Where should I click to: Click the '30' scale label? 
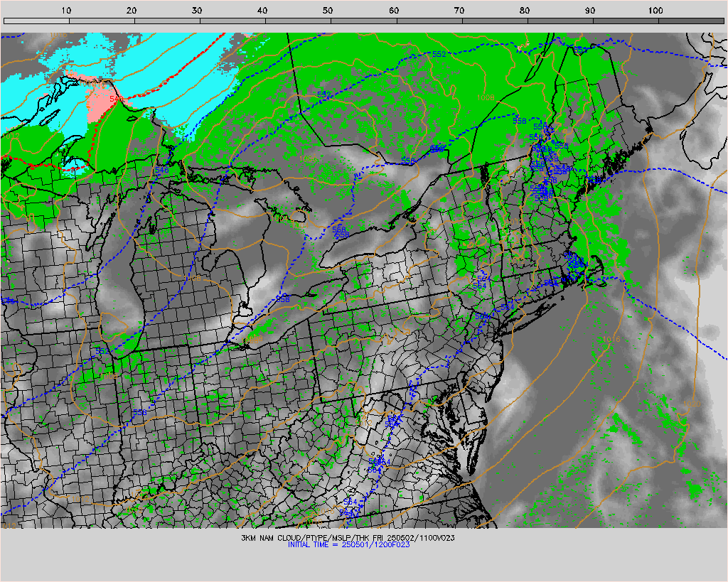[x=197, y=10]
